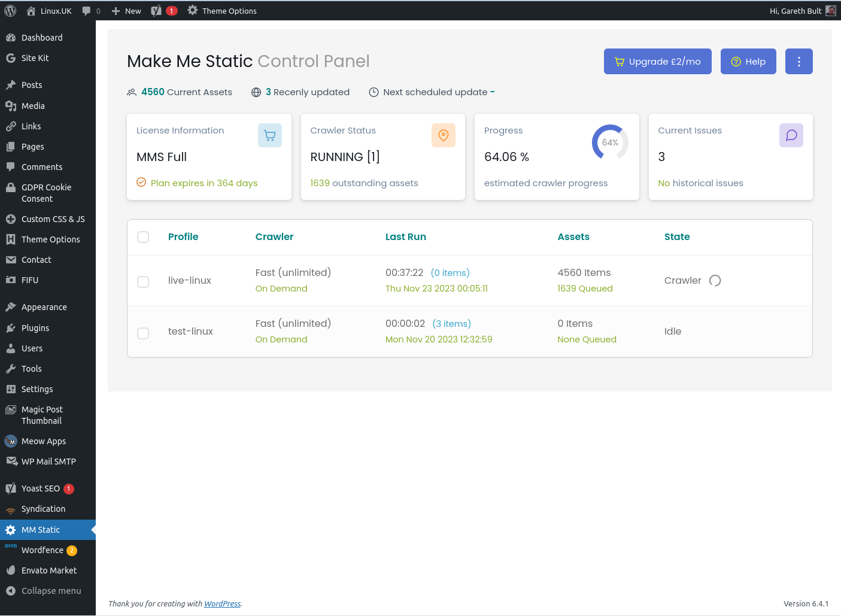
Task: Click the WordPress link in the footer
Action: point(222,603)
